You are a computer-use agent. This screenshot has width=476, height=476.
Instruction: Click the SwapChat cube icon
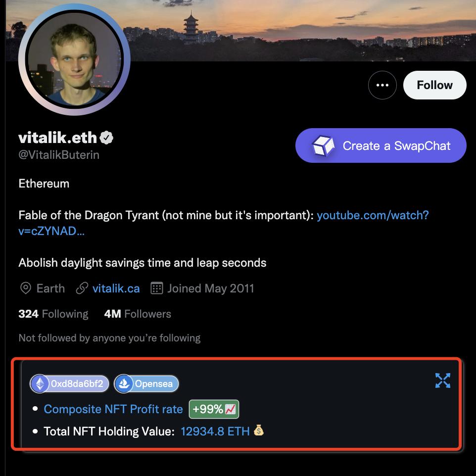pos(323,146)
